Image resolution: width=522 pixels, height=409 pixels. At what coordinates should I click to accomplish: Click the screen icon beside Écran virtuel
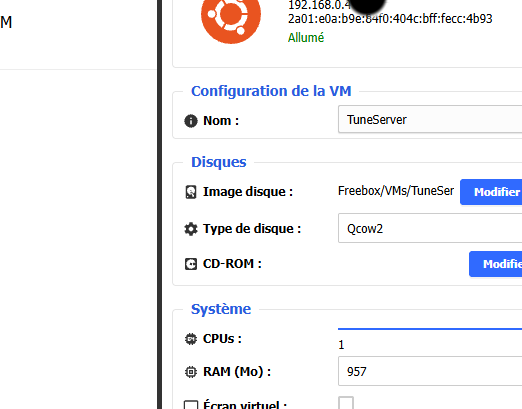tap(191, 405)
